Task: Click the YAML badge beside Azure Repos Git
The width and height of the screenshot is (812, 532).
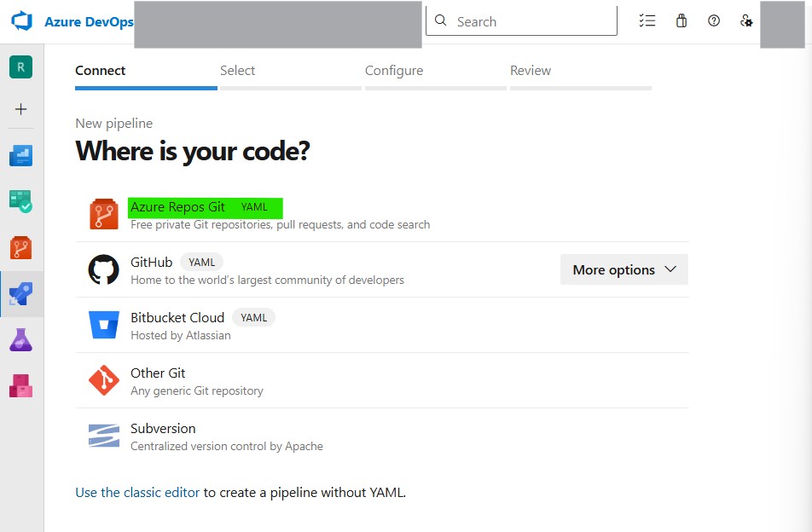Action: pyautogui.click(x=254, y=207)
